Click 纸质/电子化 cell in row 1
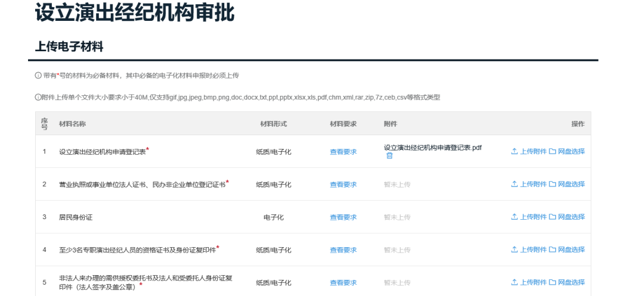Image resolution: width=644 pixels, height=296 pixels. [274, 152]
